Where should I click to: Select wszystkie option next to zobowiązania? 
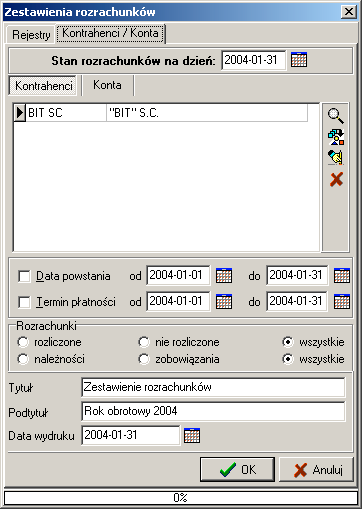click(288, 359)
